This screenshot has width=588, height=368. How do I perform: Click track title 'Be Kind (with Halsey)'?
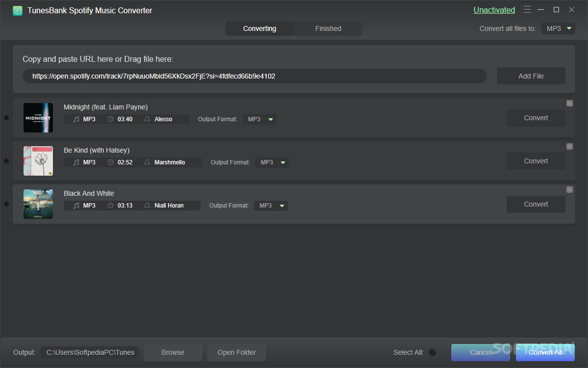point(97,150)
